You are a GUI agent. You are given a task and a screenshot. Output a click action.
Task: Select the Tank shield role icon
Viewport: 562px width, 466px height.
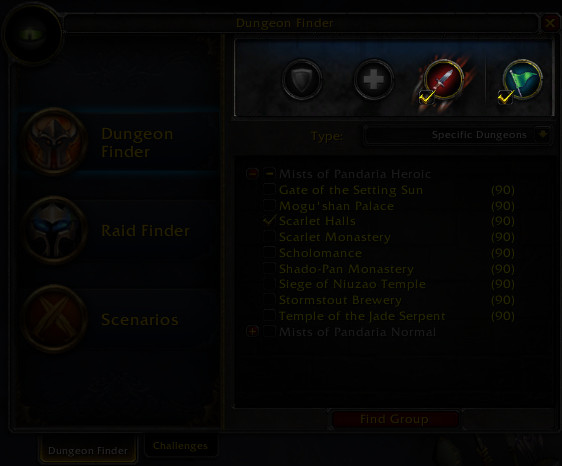pyautogui.click(x=302, y=79)
